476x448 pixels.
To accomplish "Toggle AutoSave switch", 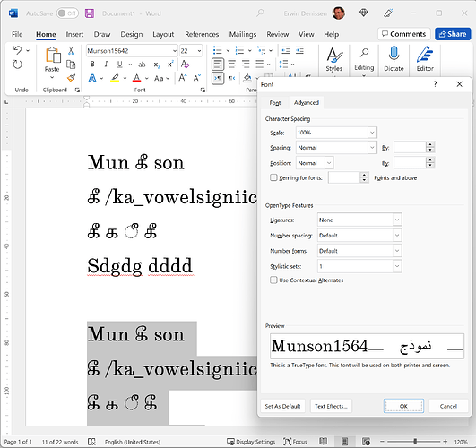I will pyautogui.click(x=67, y=13).
